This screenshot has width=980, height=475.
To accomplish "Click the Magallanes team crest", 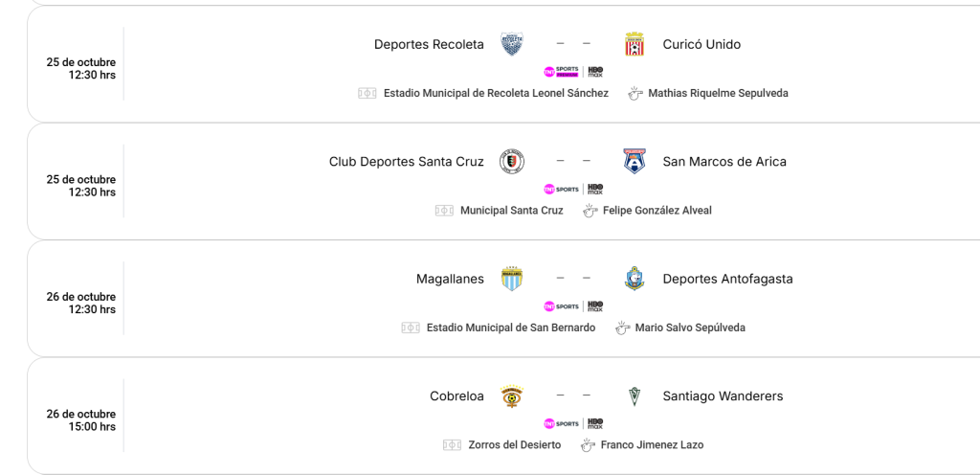I will tap(512, 279).
